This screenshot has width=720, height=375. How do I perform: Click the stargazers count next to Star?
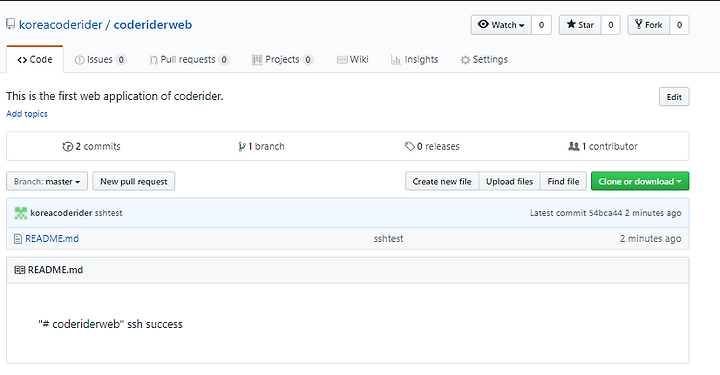click(x=611, y=25)
